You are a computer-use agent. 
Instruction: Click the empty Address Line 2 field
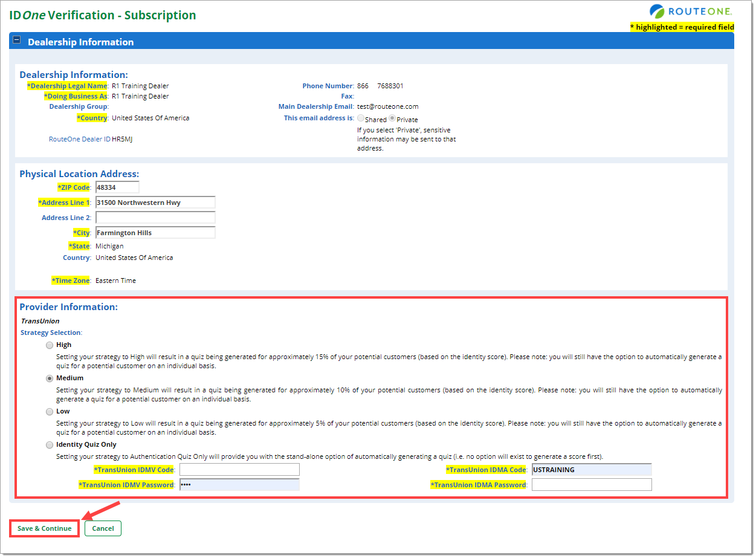tap(155, 218)
